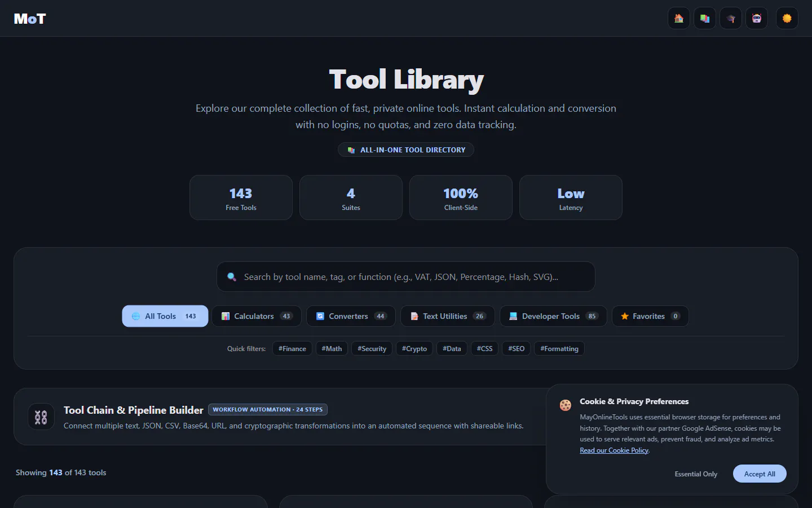Apply the #Security quick filter

coord(372,349)
